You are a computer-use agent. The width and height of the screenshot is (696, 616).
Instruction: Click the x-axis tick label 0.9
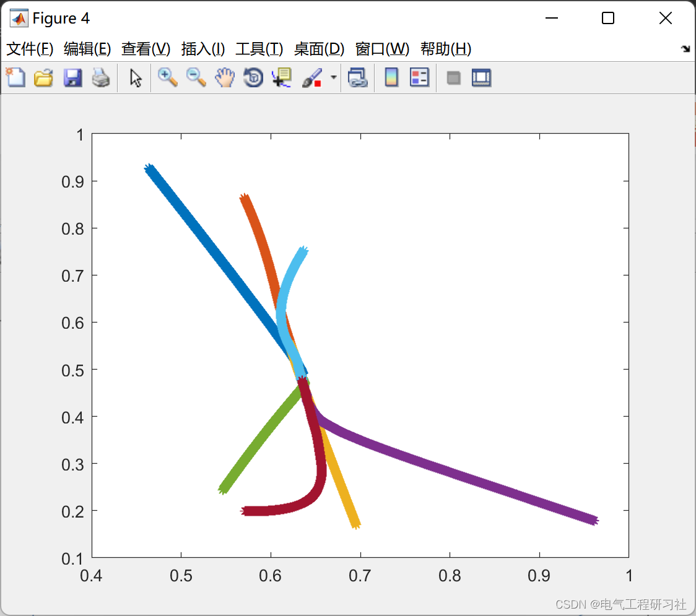coord(539,576)
